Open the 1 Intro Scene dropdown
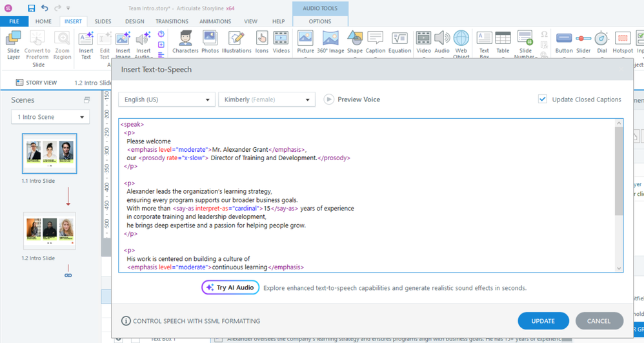This screenshot has height=343, width=644. (x=50, y=117)
